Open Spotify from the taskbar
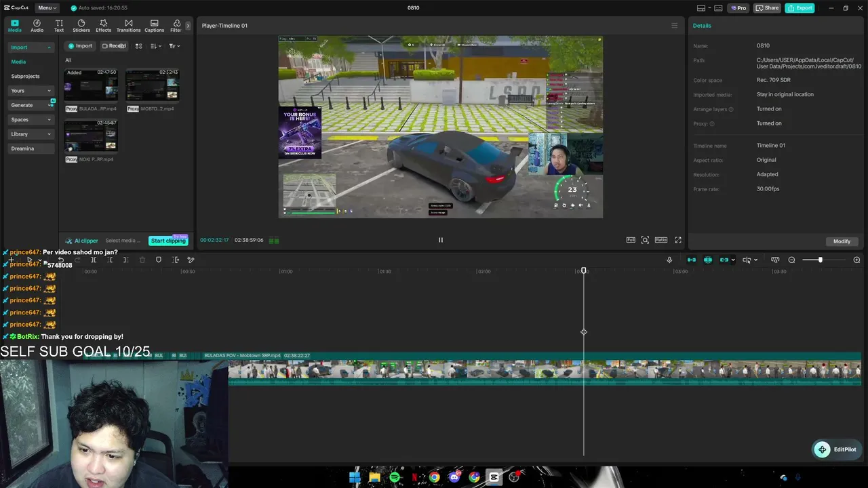Viewport: 868px width, 488px height. coord(395,477)
